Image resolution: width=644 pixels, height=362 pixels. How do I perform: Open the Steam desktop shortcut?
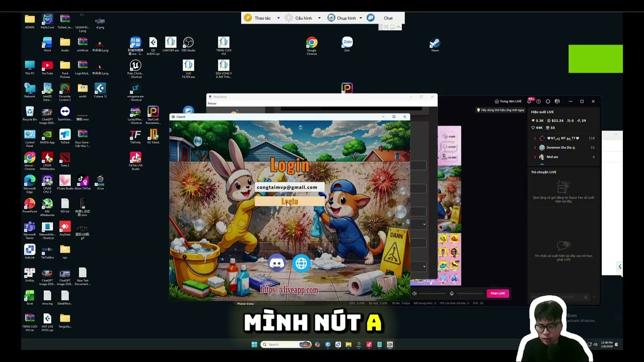(x=435, y=44)
